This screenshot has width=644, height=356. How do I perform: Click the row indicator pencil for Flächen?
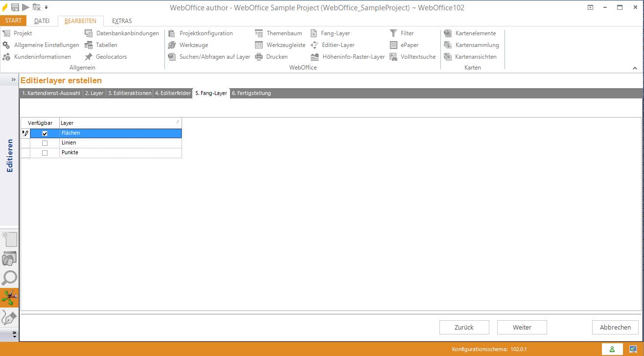[x=25, y=133]
